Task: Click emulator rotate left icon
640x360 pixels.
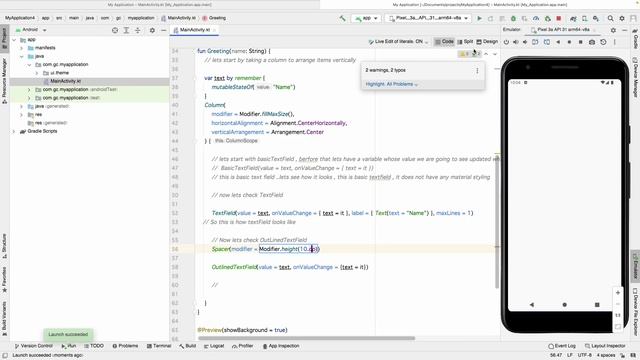Action: click(535, 42)
